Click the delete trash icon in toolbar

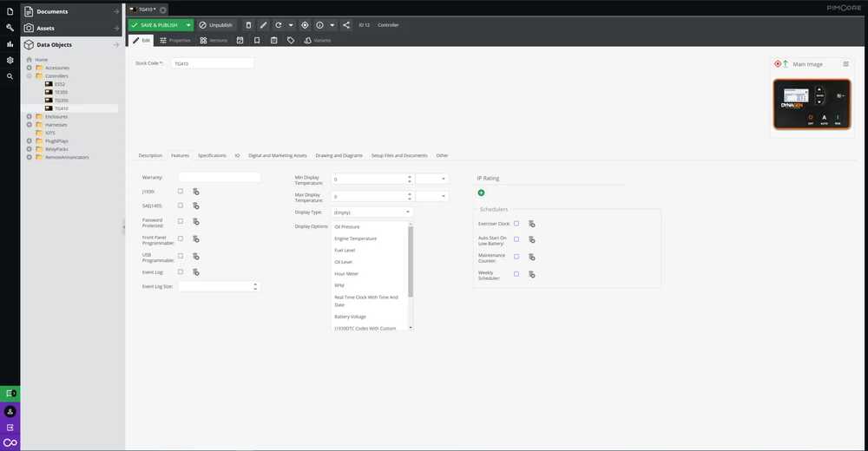[249, 25]
